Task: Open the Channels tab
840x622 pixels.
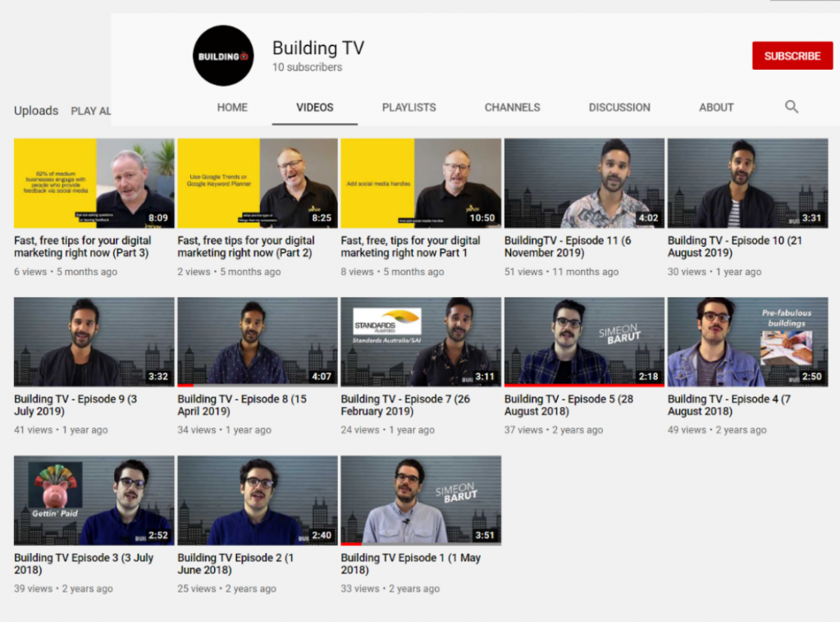Action: (512, 107)
